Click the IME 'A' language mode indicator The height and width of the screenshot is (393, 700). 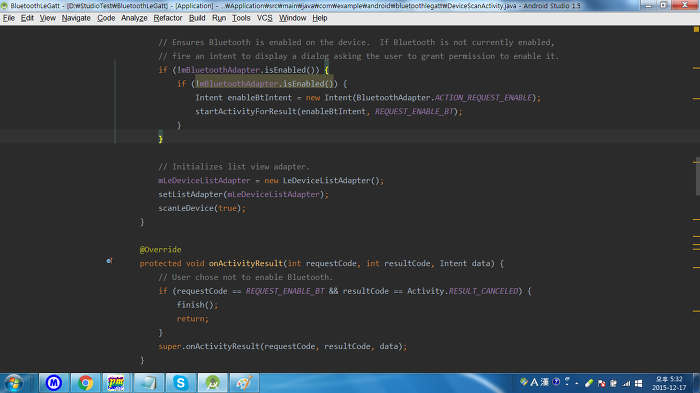pyautogui.click(x=534, y=382)
